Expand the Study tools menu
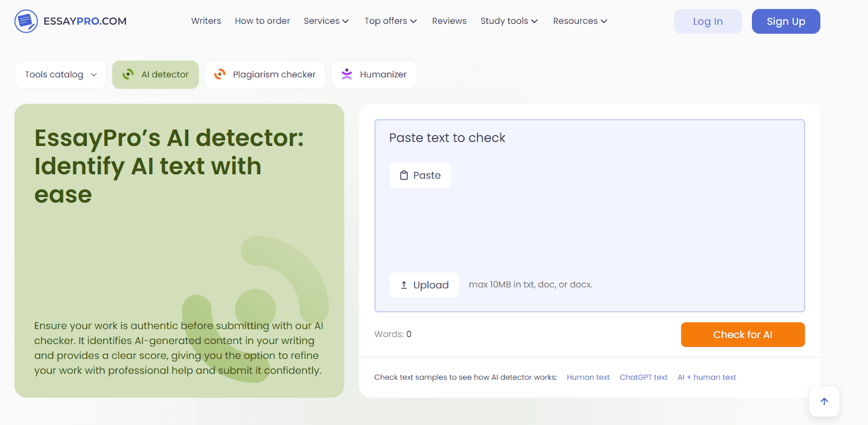This screenshot has width=868, height=425. [509, 21]
